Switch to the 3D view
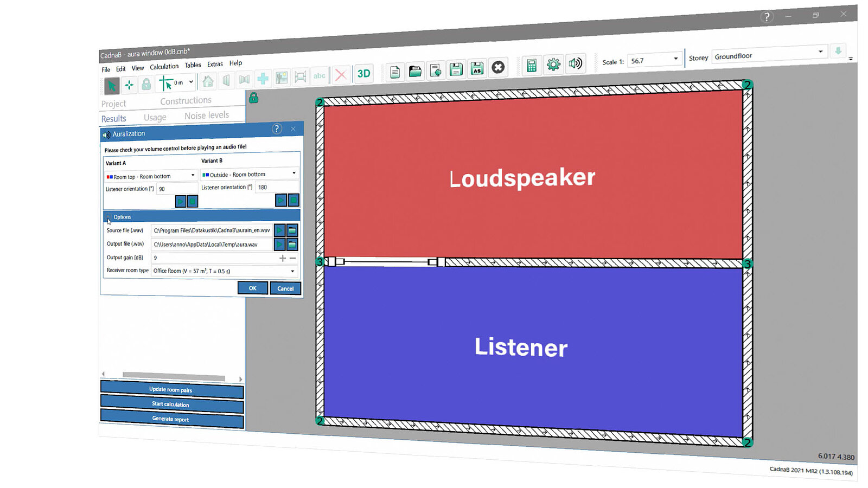 pos(363,73)
